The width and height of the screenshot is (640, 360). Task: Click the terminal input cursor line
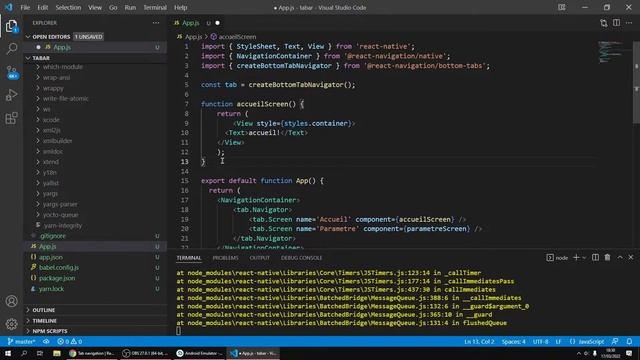[x=178, y=331]
